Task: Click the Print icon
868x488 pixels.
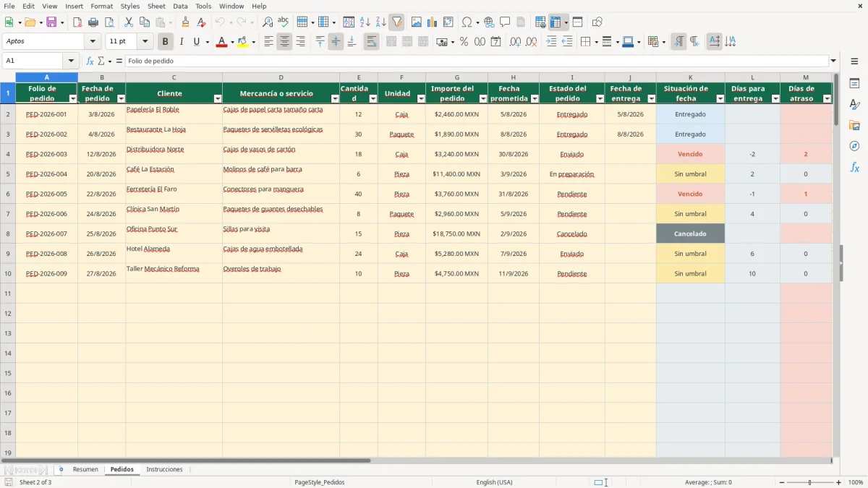Action: (93, 22)
